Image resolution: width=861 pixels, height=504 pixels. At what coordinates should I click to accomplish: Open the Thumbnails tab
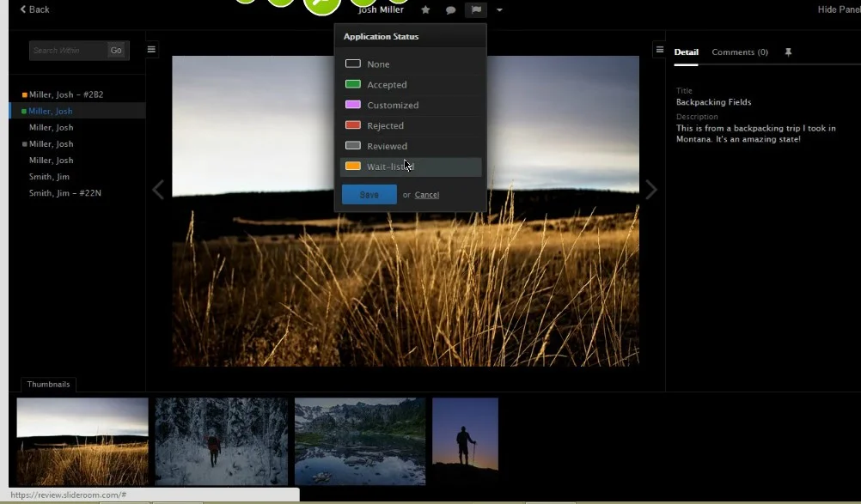coord(48,385)
